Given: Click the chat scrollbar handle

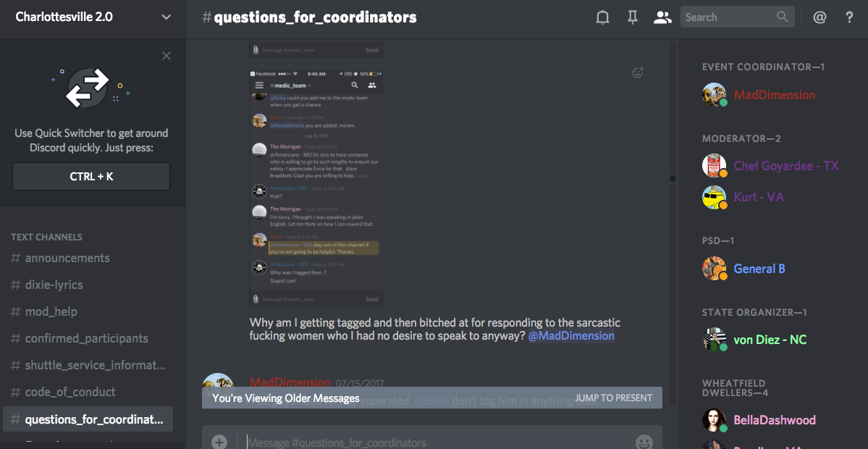Looking at the screenshot, I should coord(673,178).
